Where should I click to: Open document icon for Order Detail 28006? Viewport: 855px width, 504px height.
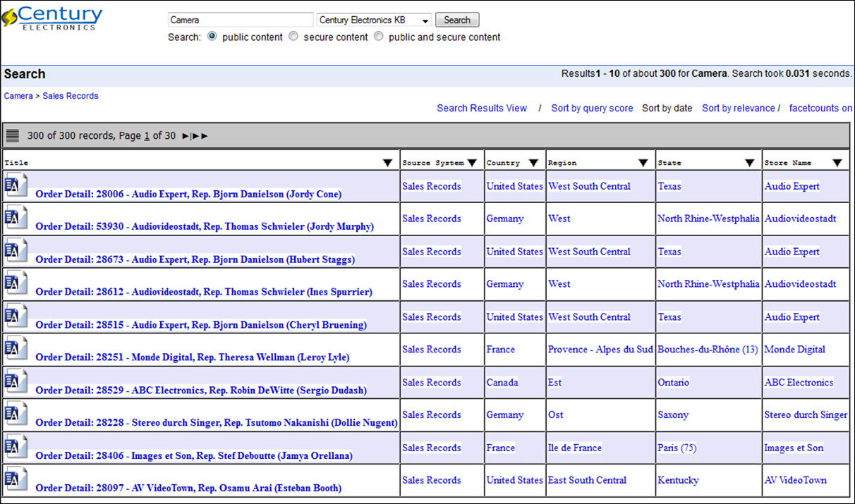(x=16, y=186)
